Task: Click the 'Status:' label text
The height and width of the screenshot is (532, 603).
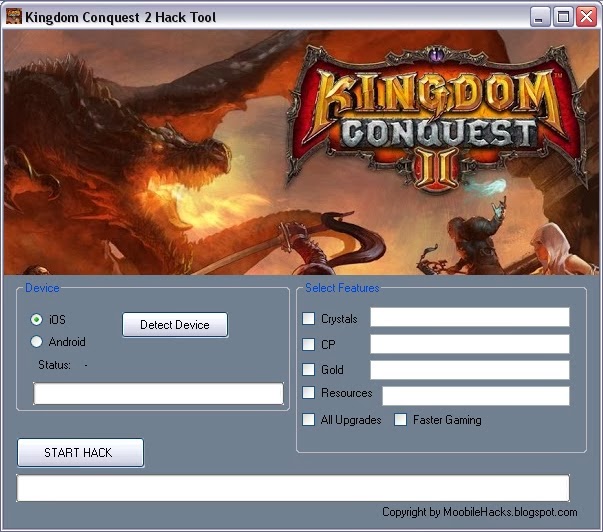Action: tap(54, 365)
